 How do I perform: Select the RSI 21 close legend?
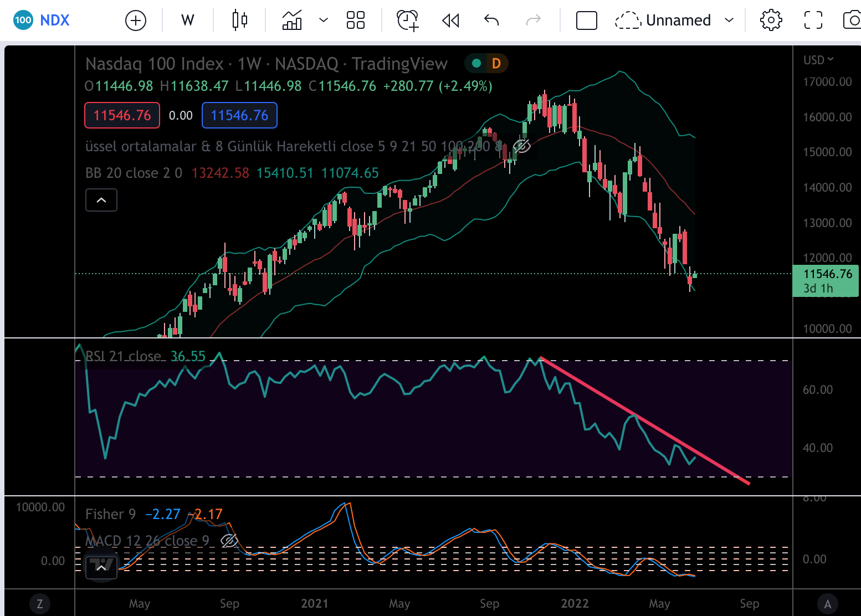[x=123, y=356]
